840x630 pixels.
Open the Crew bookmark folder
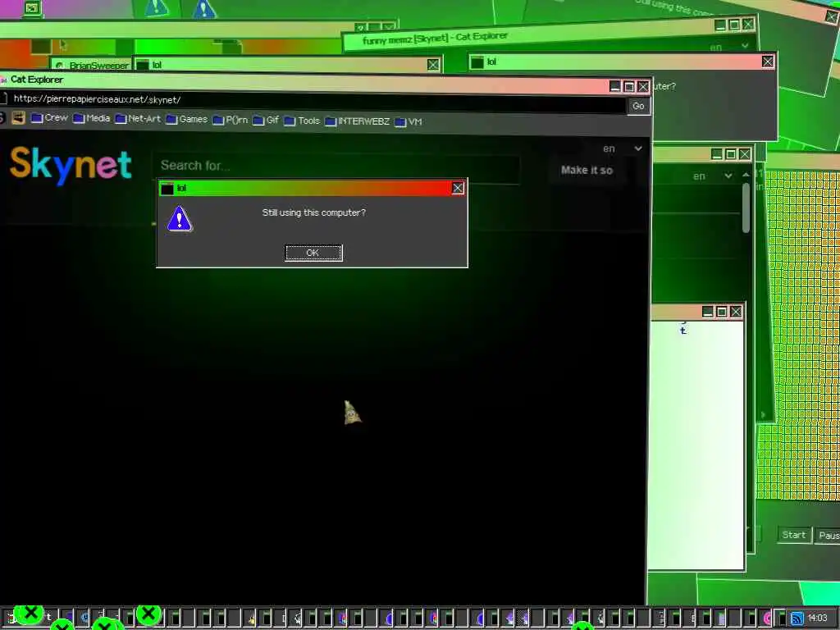coord(49,118)
